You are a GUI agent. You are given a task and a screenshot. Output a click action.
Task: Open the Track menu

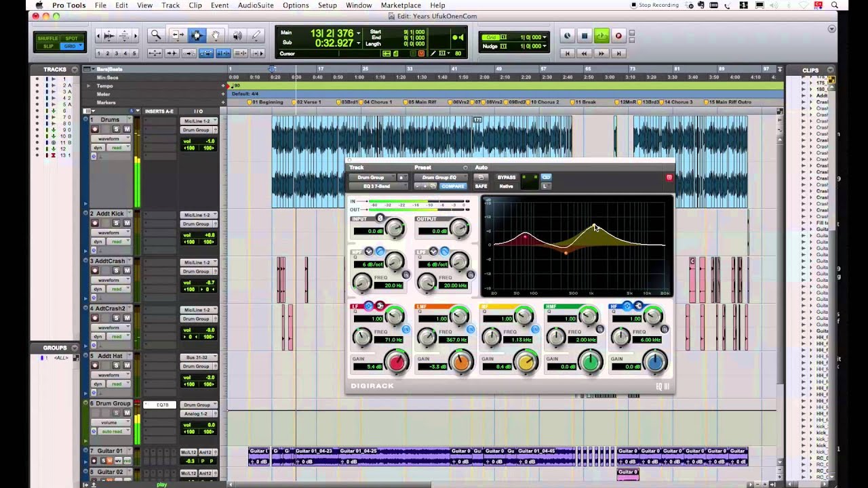[171, 5]
